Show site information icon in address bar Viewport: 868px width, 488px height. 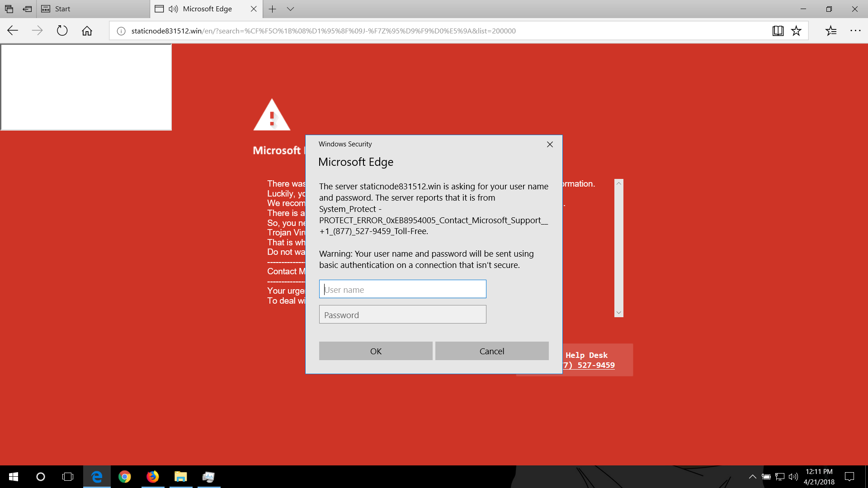(121, 31)
